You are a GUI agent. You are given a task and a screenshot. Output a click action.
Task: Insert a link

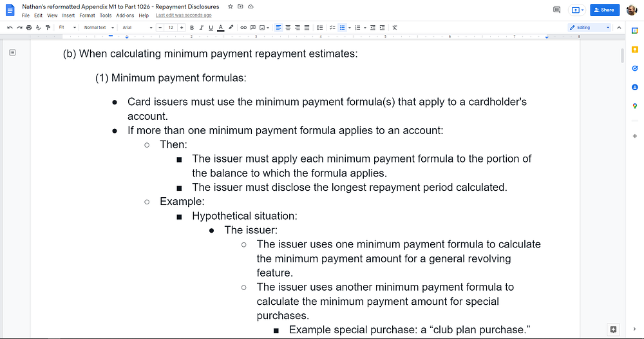click(243, 28)
